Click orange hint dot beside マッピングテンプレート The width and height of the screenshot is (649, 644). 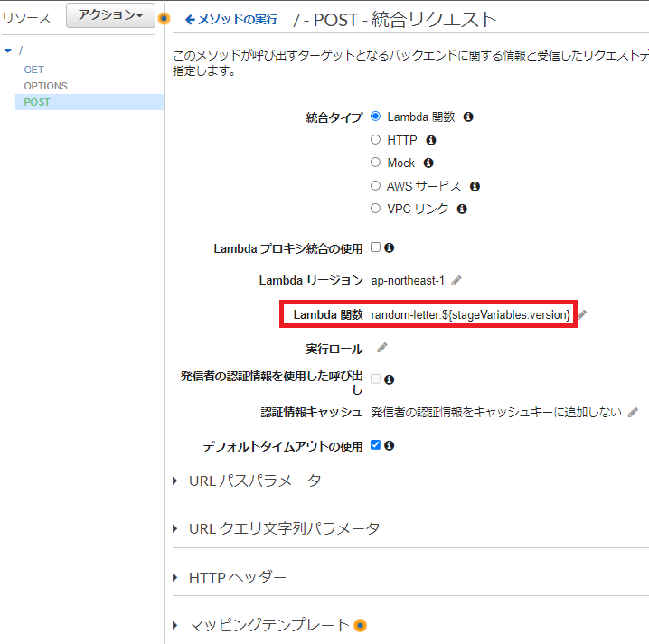(360, 625)
